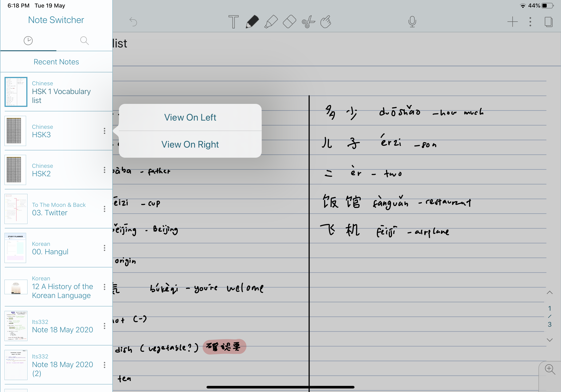Open options for 03. Twitter note
The height and width of the screenshot is (392, 561).
point(105,209)
